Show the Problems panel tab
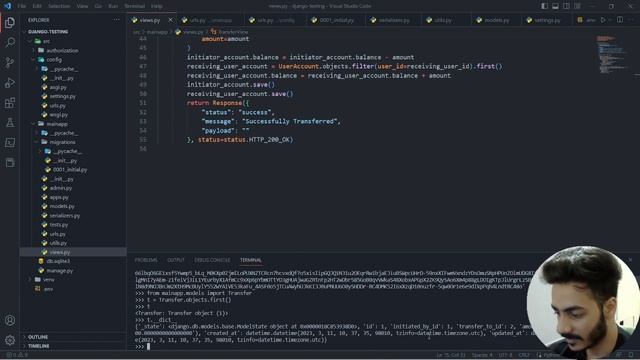Viewport: 640px width, 360px height. coord(146,260)
